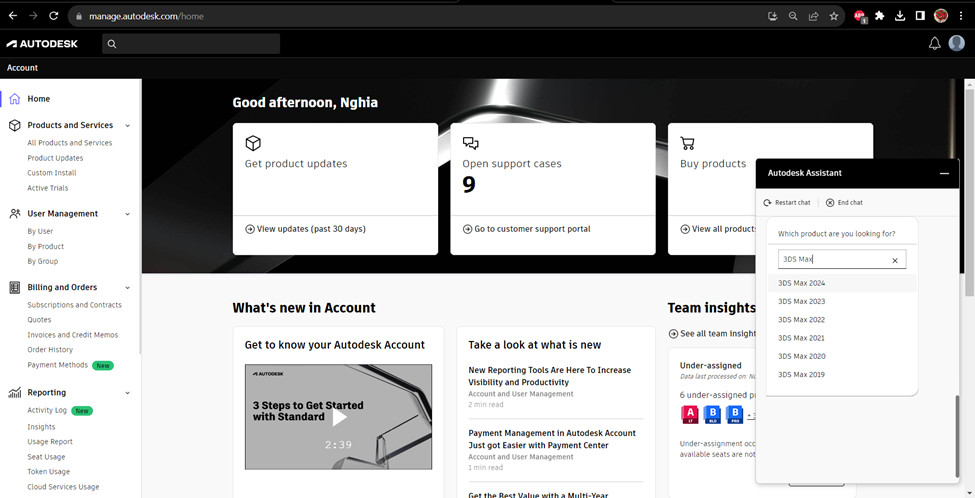975x498 pixels.
Task: Open Subscriptions and Contracts
Action: click(75, 305)
